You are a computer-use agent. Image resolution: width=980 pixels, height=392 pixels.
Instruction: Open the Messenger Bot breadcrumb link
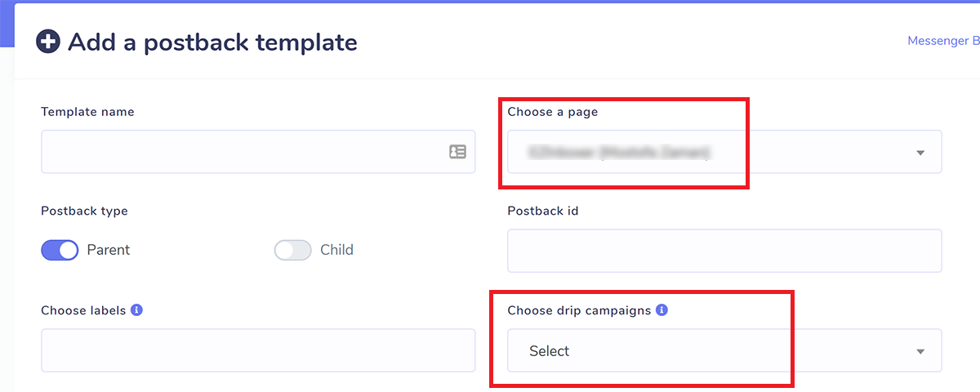click(x=943, y=41)
